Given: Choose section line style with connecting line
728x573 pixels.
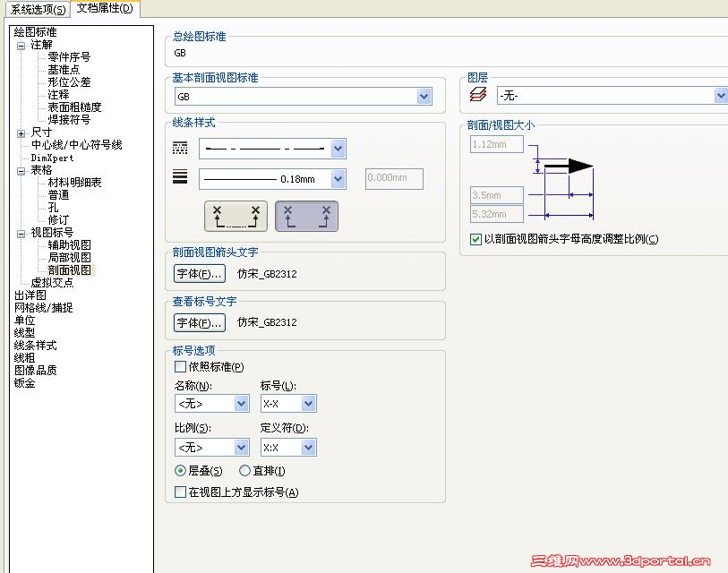Looking at the screenshot, I should click(x=236, y=217).
